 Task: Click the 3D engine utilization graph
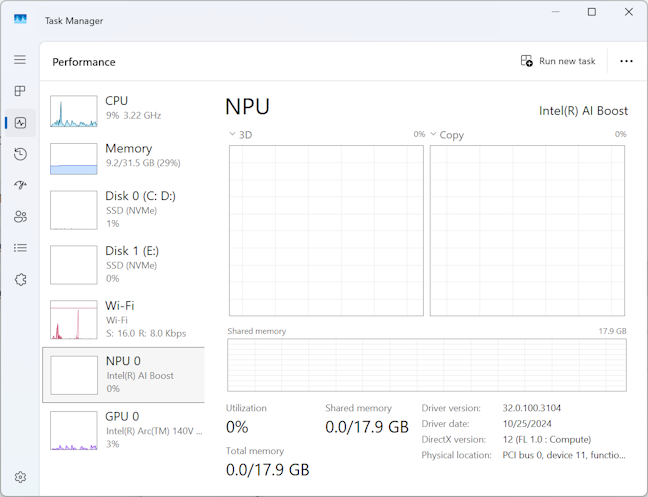(326, 231)
